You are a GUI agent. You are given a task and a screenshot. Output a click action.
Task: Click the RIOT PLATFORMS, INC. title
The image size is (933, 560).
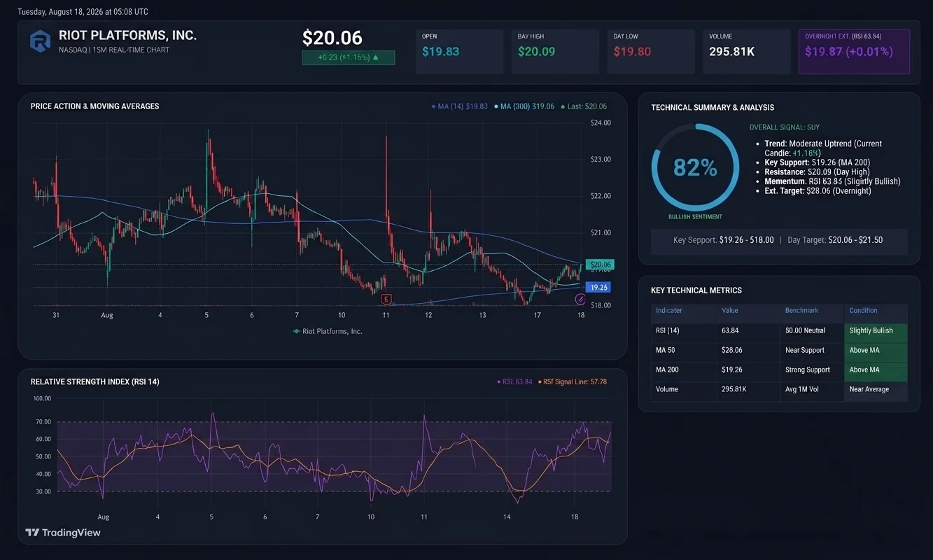click(127, 35)
